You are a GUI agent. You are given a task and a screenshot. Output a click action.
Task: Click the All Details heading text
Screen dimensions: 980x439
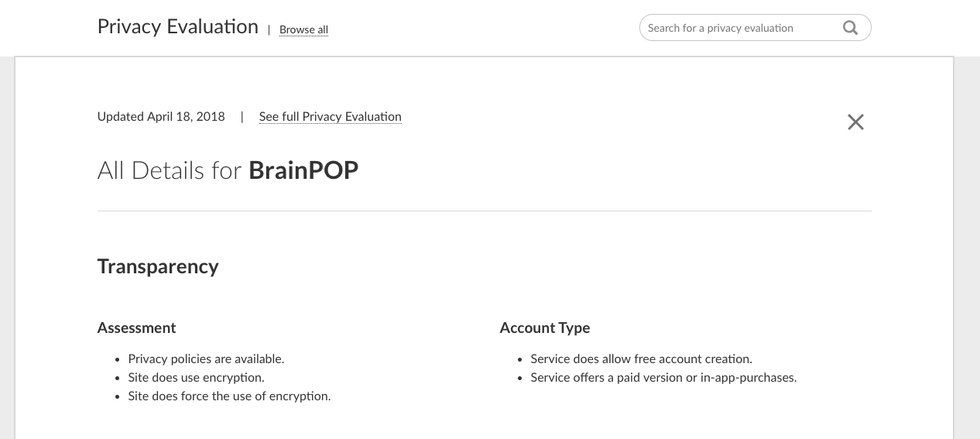coord(170,170)
